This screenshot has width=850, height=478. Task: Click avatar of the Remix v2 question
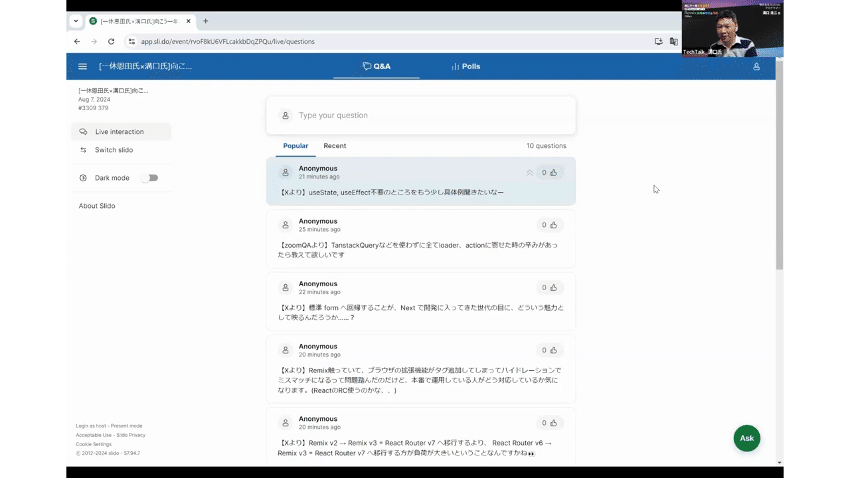point(285,423)
